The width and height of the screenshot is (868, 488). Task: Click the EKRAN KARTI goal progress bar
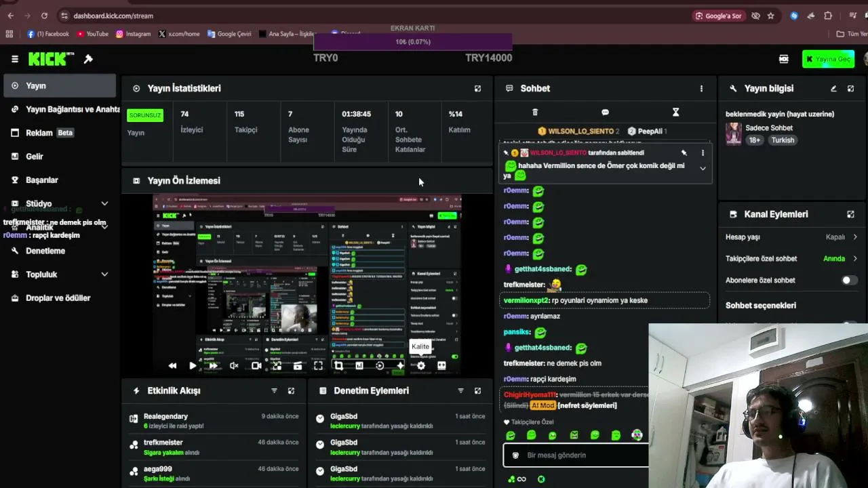click(x=413, y=42)
